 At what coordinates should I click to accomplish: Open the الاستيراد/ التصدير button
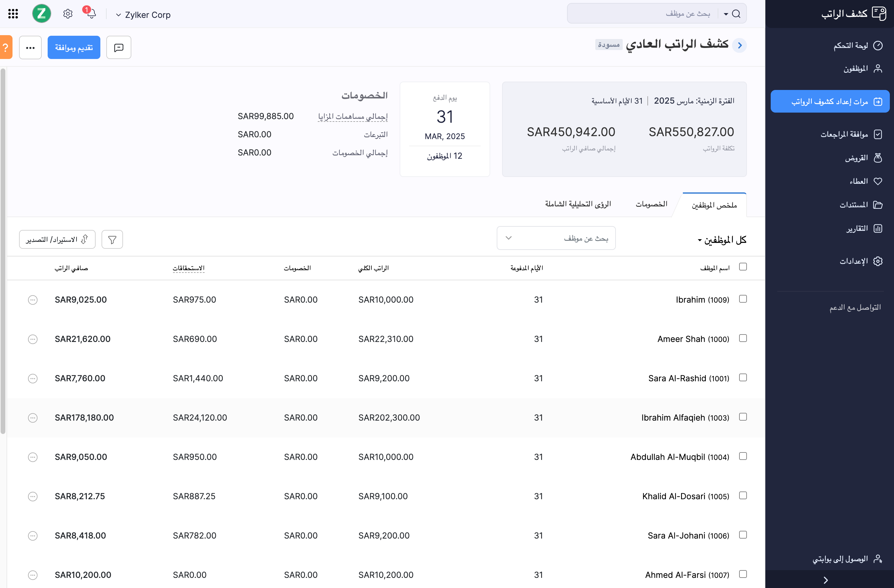(x=57, y=239)
